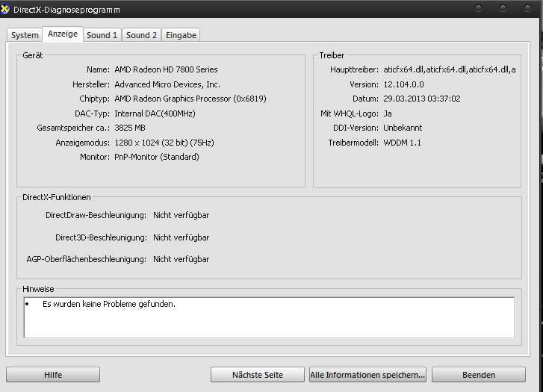The image size is (543, 392).
Task: Switch to the System tab
Action: click(x=25, y=35)
